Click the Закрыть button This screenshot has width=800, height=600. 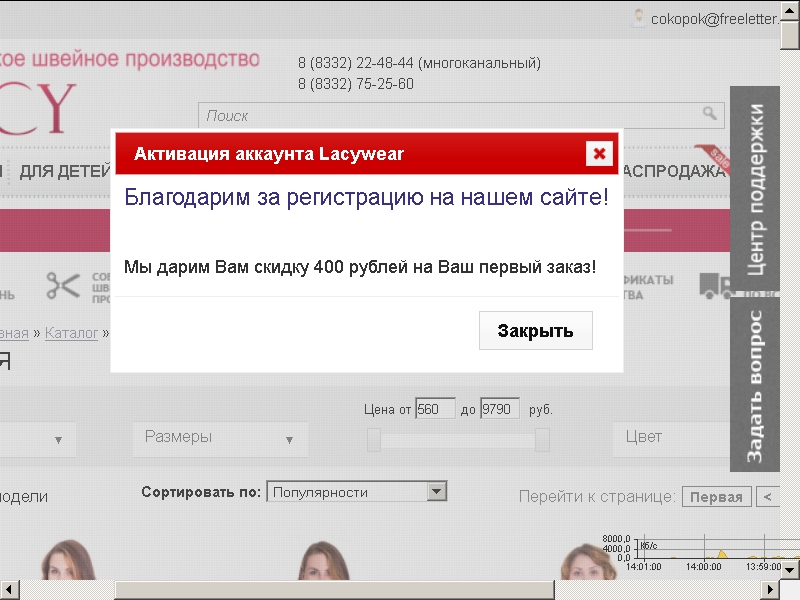click(536, 331)
